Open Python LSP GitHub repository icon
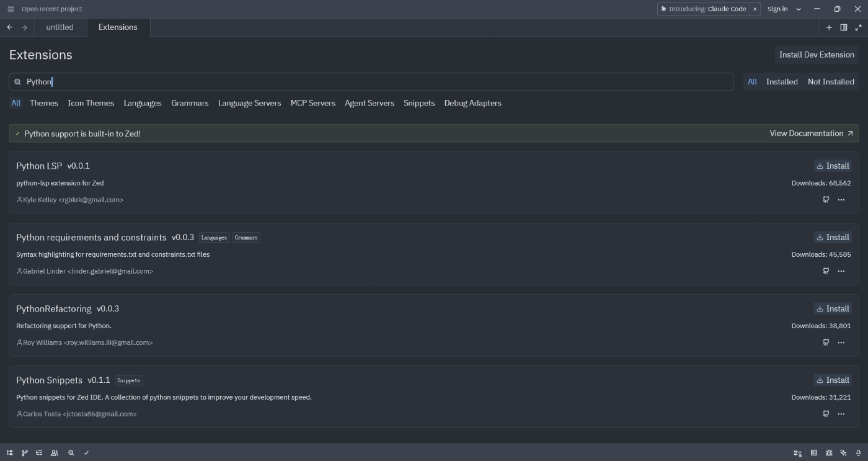 (826, 200)
